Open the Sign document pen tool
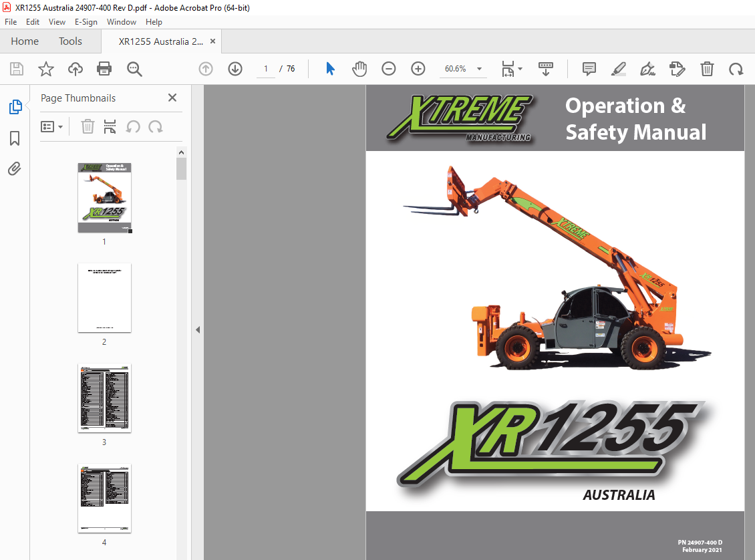 pyautogui.click(x=647, y=69)
